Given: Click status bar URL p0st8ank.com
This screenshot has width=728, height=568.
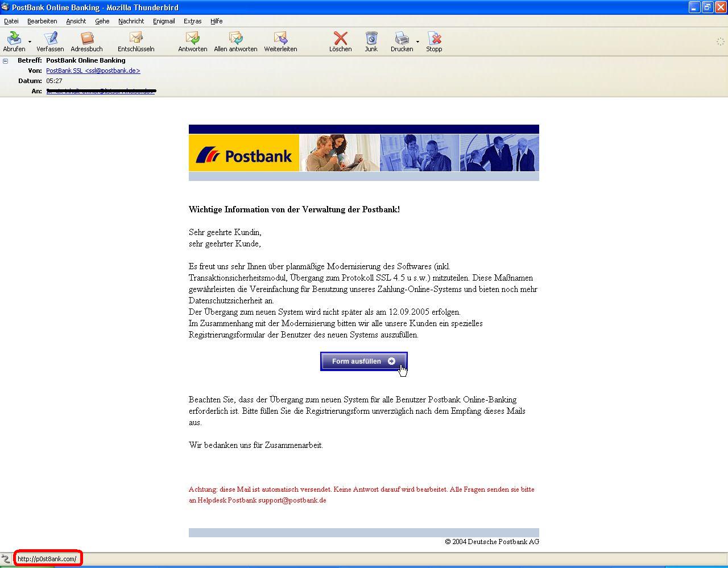Looking at the screenshot, I should click(47, 559).
